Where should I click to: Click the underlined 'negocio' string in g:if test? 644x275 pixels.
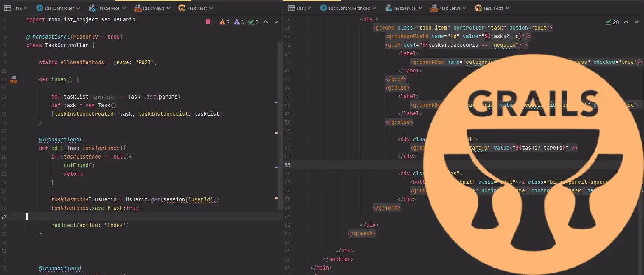[x=504, y=45]
